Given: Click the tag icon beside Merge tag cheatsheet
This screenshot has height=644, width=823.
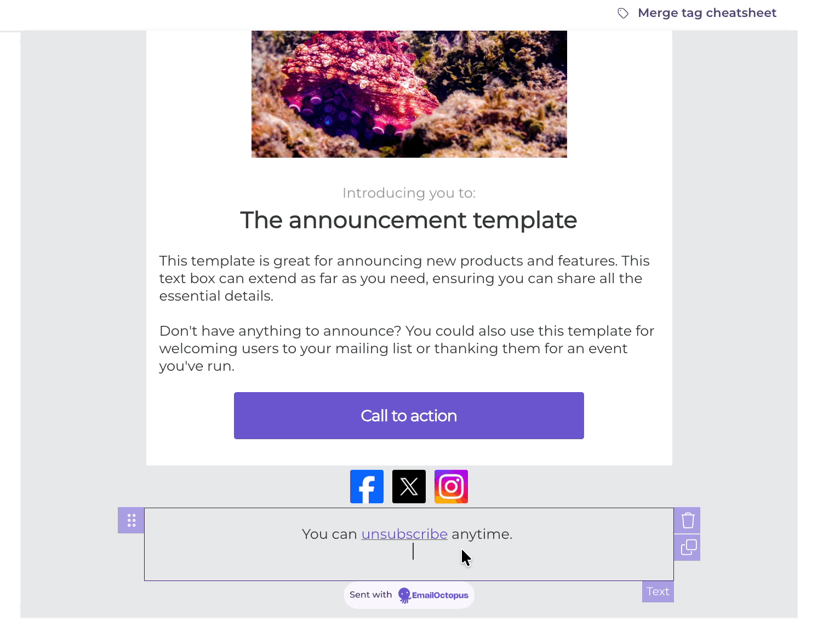Looking at the screenshot, I should click(x=623, y=13).
